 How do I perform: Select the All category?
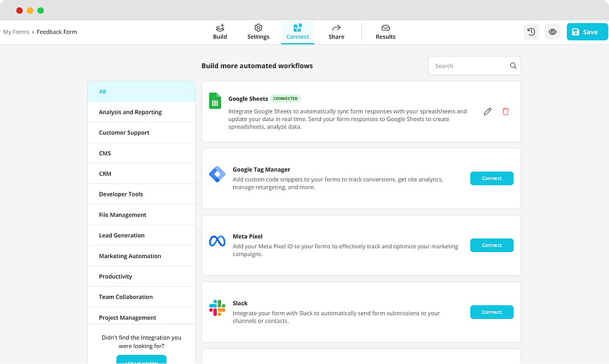point(141,91)
